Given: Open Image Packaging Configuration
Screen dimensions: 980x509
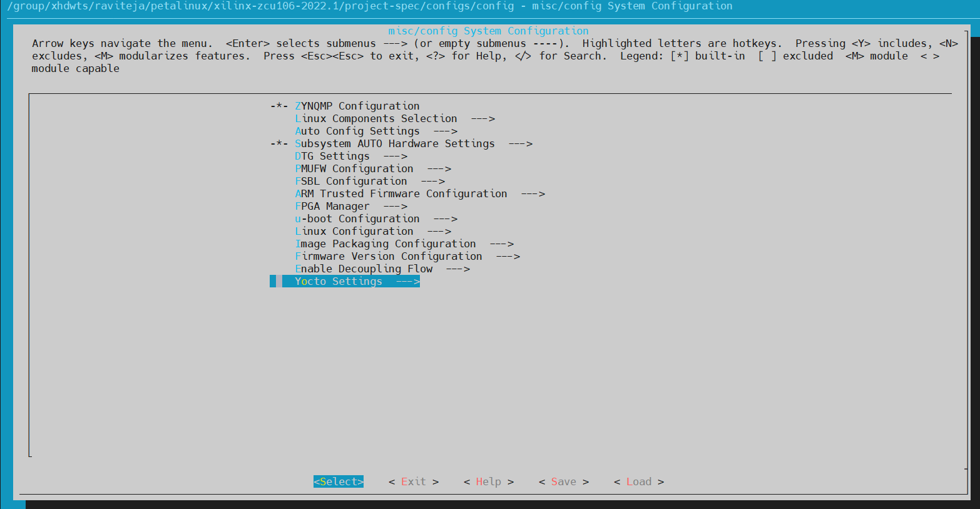Looking at the screenshot, I should coord(385,244).
